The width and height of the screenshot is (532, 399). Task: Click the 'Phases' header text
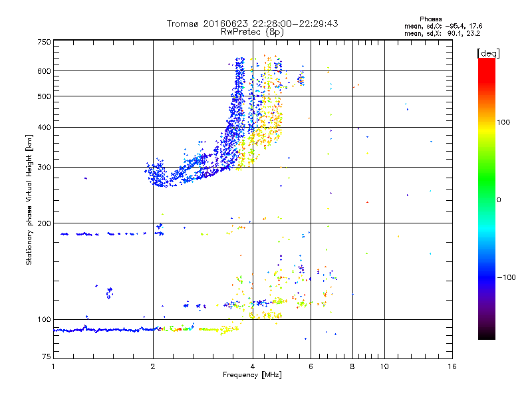pyautogui.click(x=430, y=19)
